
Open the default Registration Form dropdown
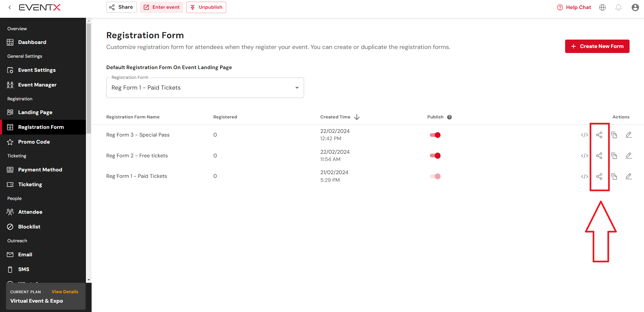coord(205,88)
